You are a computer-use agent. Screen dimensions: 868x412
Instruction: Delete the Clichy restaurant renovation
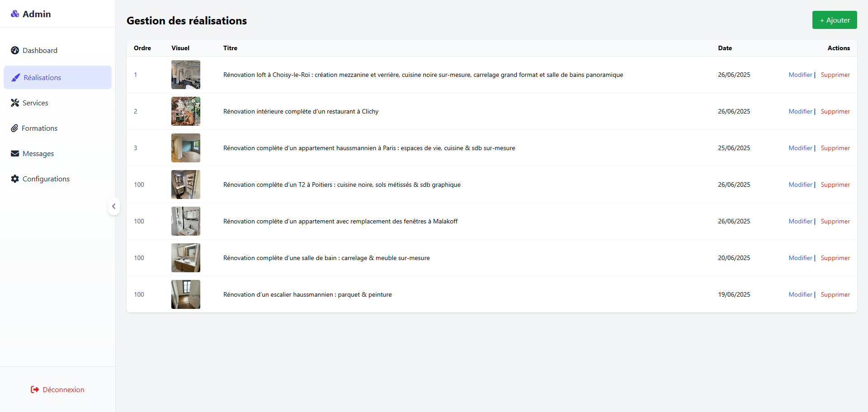coord(835,112)
